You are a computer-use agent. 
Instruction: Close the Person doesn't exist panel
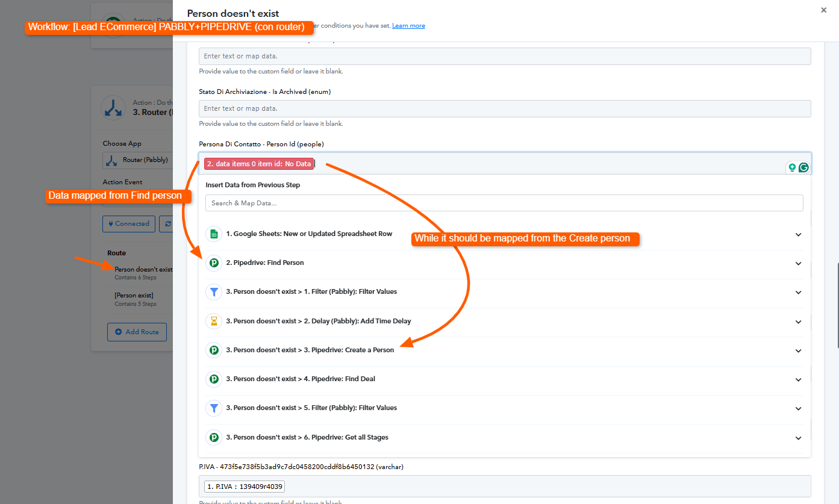coord(823,10)
